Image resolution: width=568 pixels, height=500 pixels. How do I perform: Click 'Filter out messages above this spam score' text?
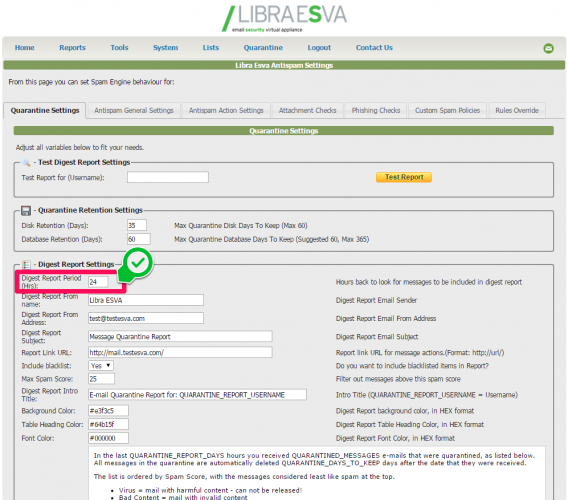[x=398, y=379]
